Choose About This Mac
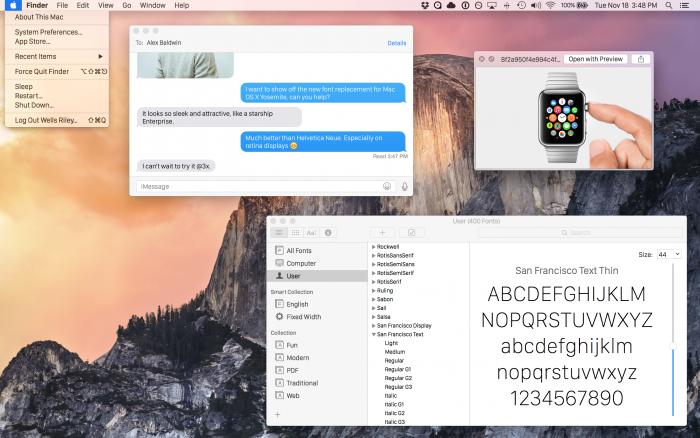 click(x=57, y=17)
